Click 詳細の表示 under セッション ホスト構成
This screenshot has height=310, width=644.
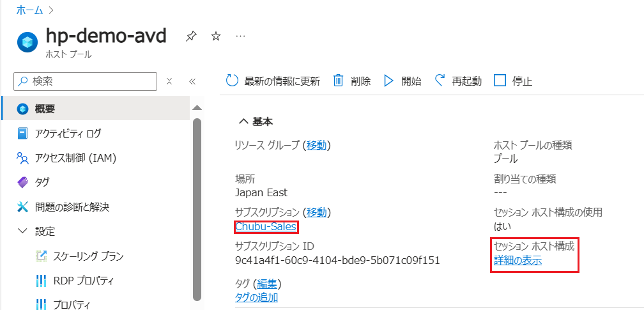coord(517,260)
